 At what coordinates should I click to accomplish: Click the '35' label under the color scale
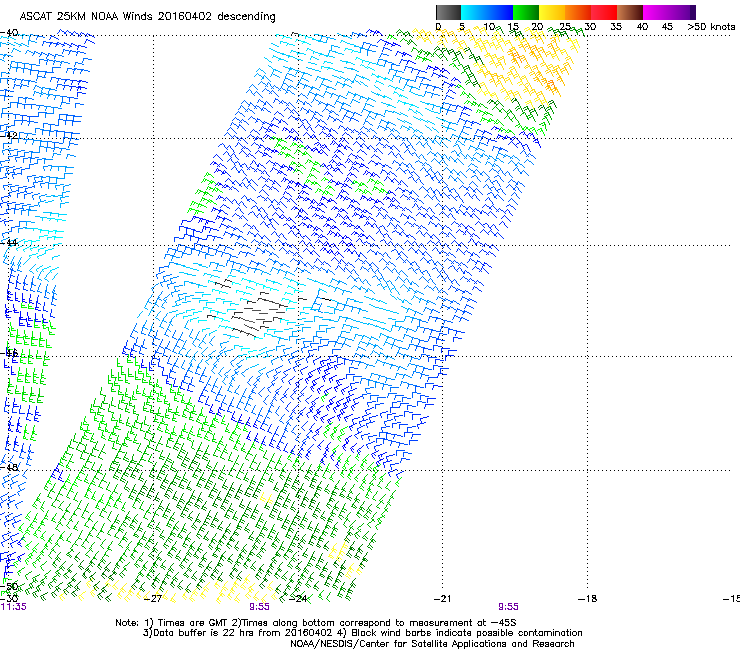616,27
